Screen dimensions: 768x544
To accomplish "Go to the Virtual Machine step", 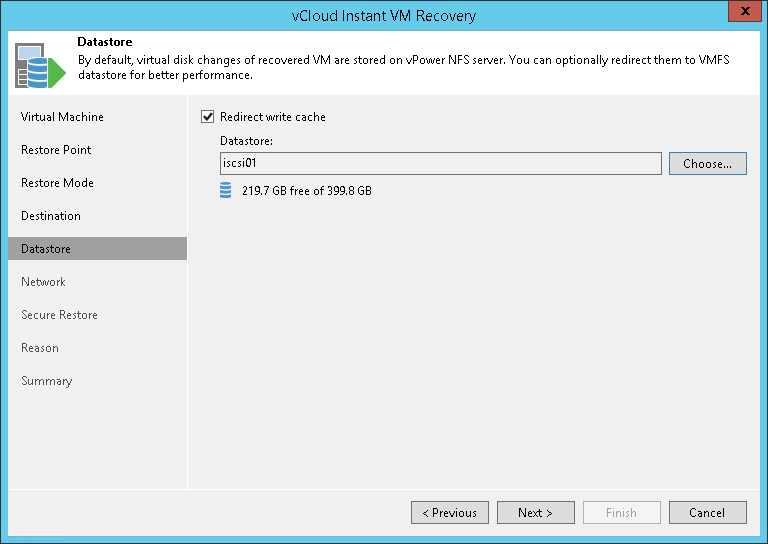I will (x=62, y=117).
